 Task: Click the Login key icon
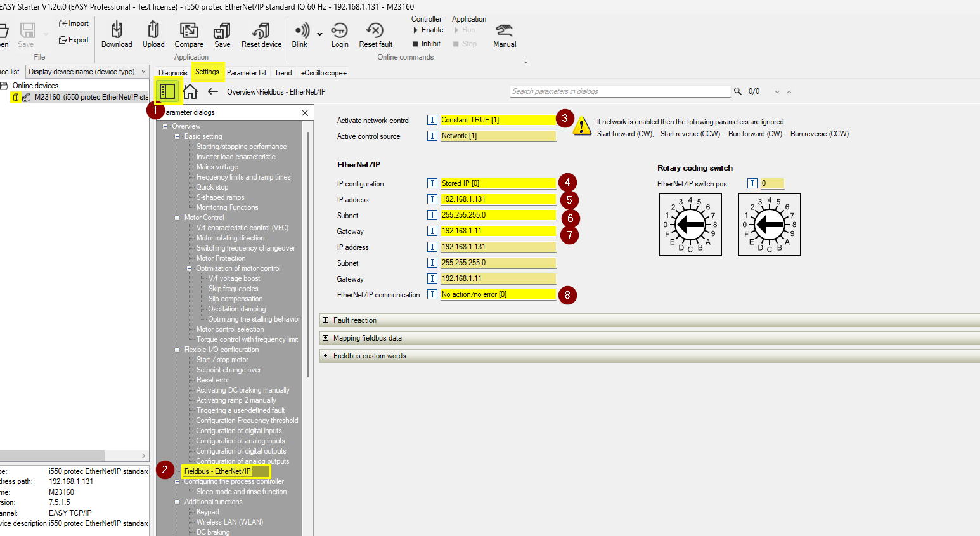click(x=340, y=34)
